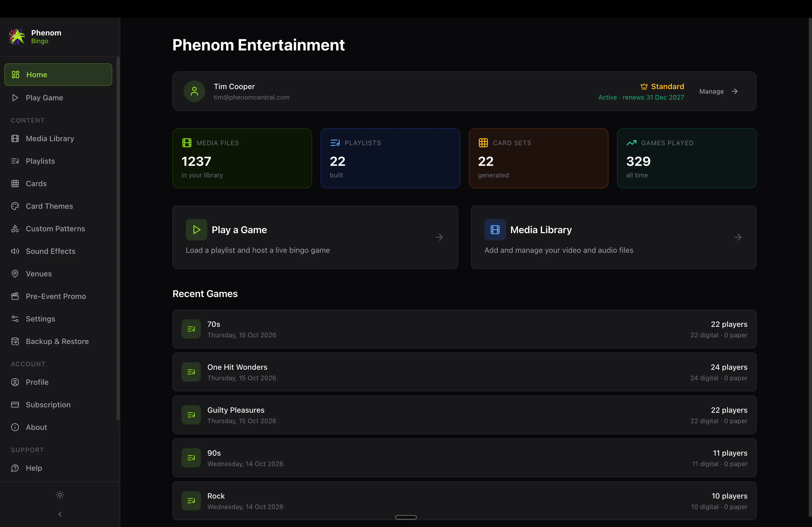Toggle the light/dark theme sun icon

(x=60, y=495)
